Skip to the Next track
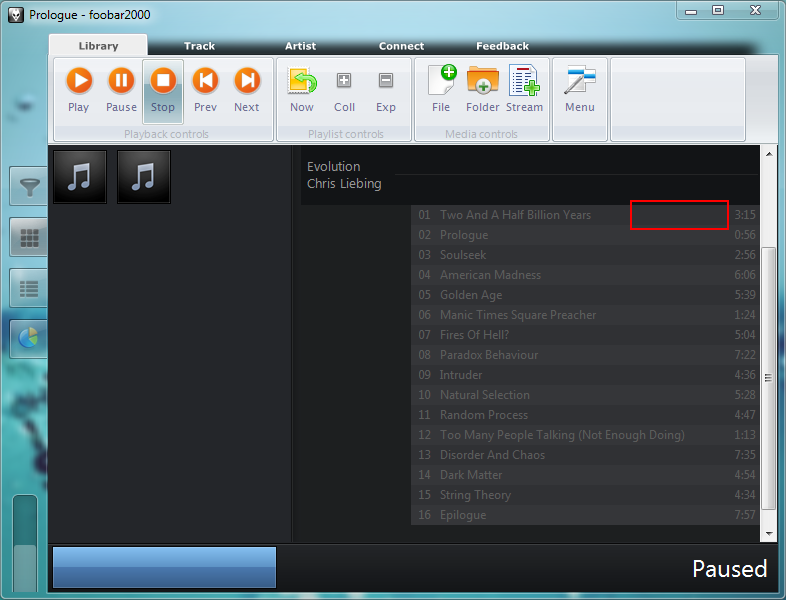 [247, 90]
